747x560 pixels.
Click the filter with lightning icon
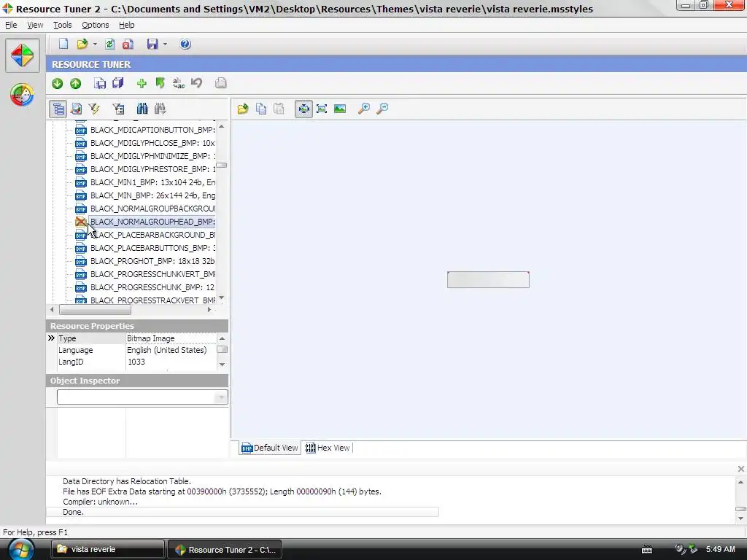[x=94, y=109]
